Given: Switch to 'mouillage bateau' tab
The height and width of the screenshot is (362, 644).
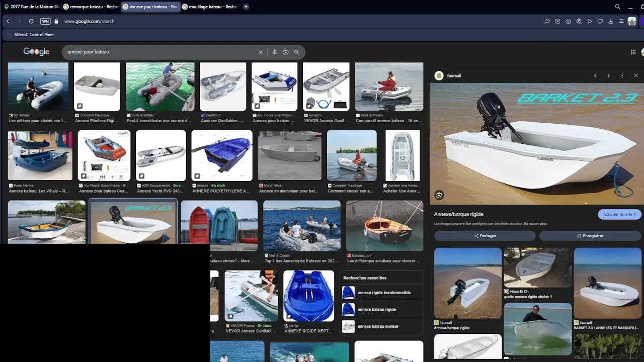Looking at the screenshot, I should pyautogui.click(x=210, y=7).
